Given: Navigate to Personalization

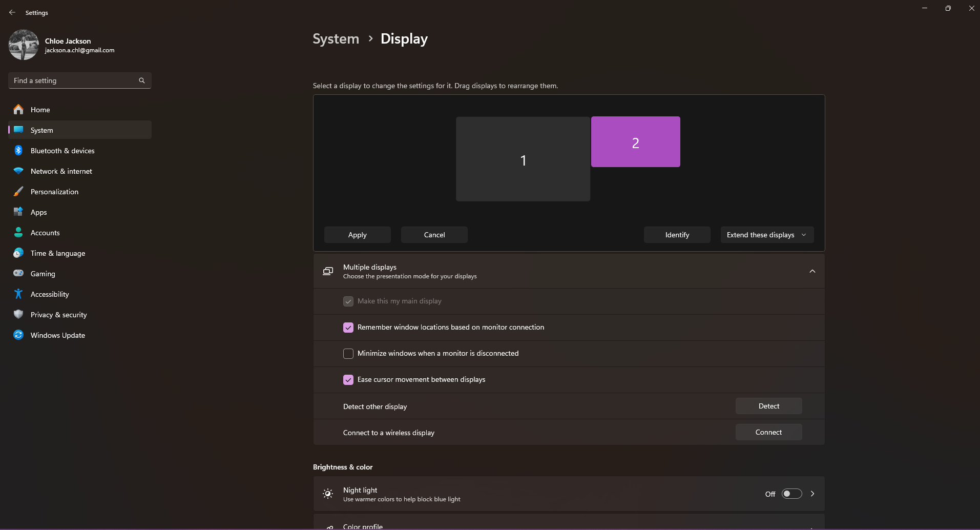Looking at the screenshot, I should pos(80,191).
